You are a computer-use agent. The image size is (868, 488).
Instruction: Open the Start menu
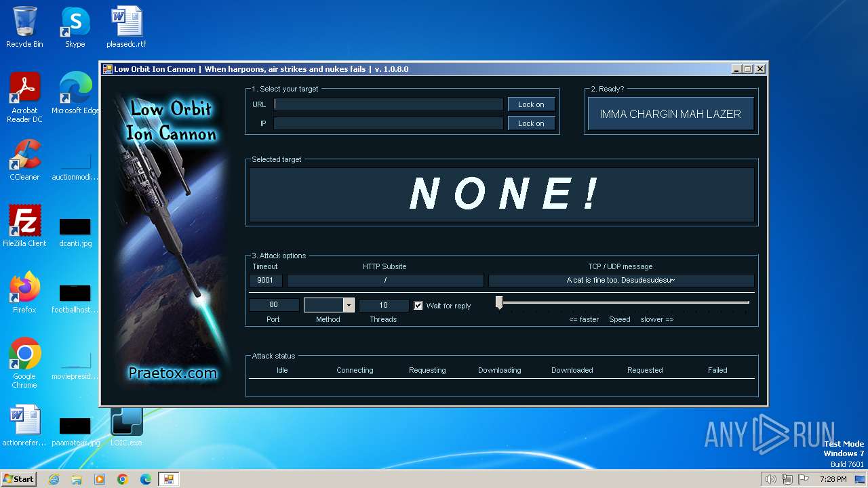pos(19,479)
